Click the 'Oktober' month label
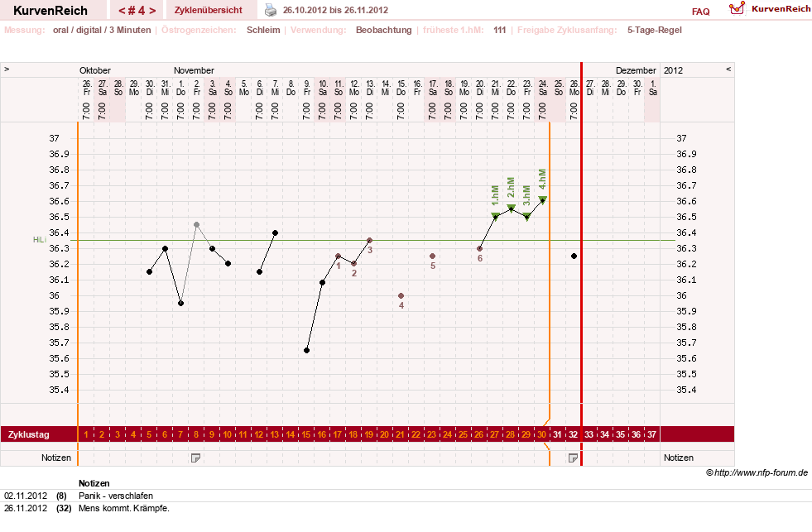The width and height of the screenshot is (812, 532). coord(94,70)
